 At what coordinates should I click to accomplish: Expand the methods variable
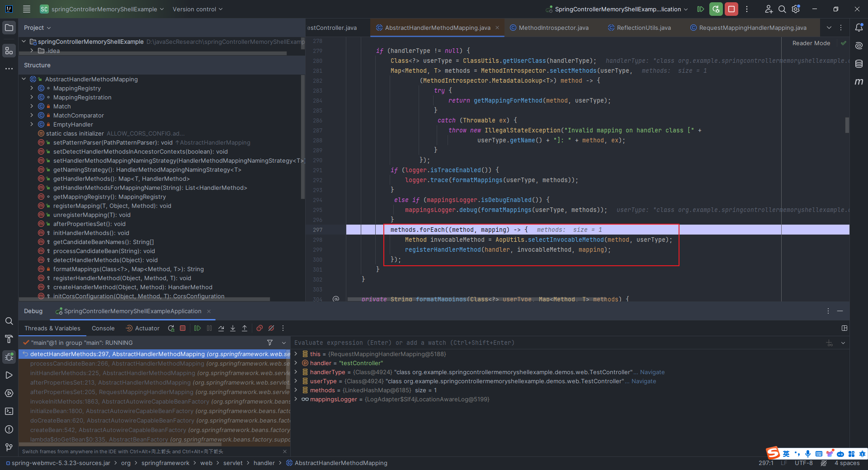(x=296, y=390)
